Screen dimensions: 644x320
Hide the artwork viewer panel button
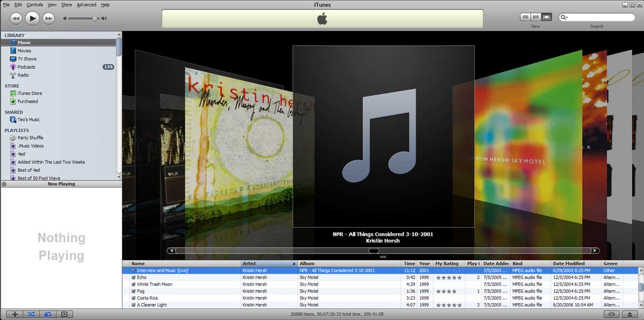tap(64, 314)
